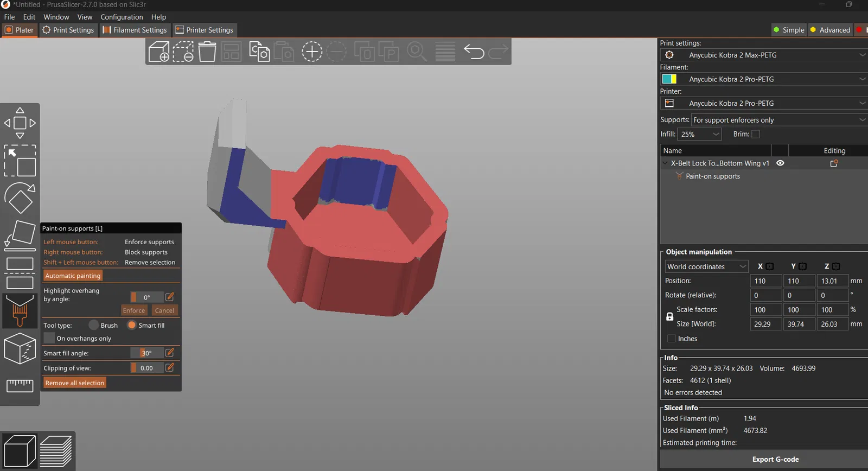
Task: Open the Measure ruler tool
Action: [20, 385]
